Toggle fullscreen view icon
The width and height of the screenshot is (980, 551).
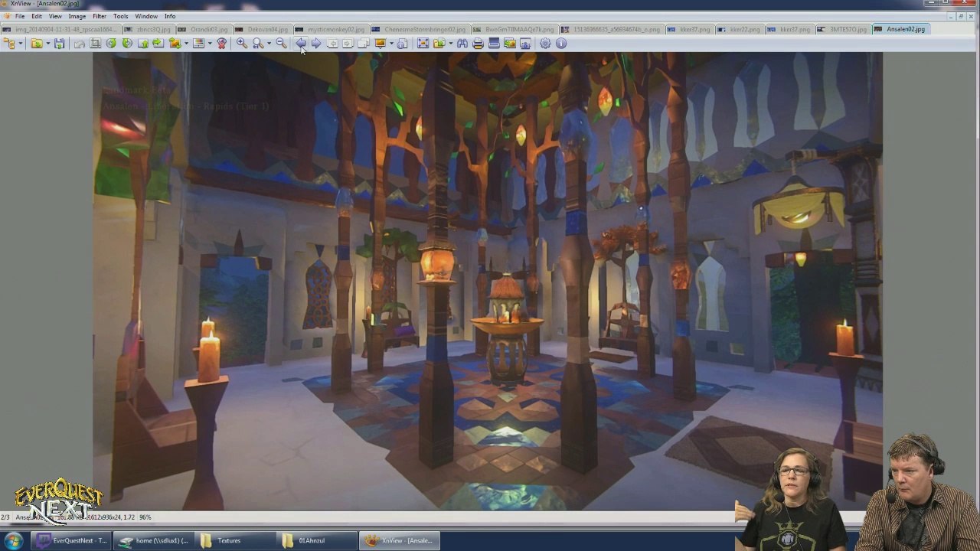pos(423,44)
